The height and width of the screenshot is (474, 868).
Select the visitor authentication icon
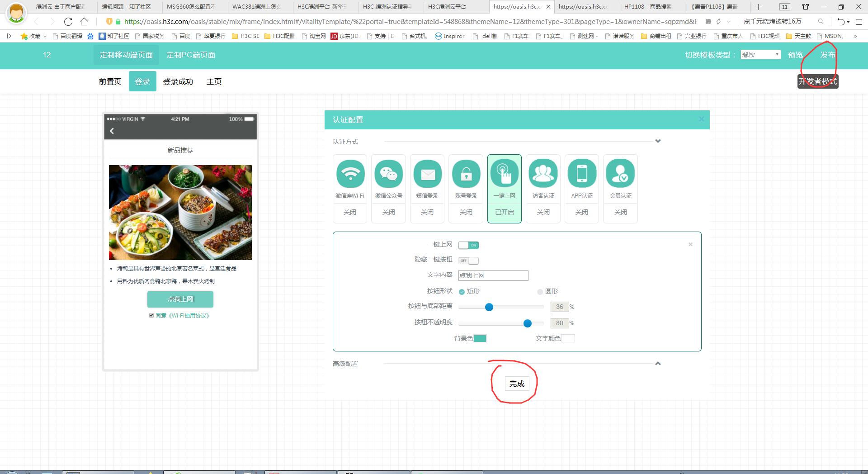pyautogui.click(x=543, y=174)
